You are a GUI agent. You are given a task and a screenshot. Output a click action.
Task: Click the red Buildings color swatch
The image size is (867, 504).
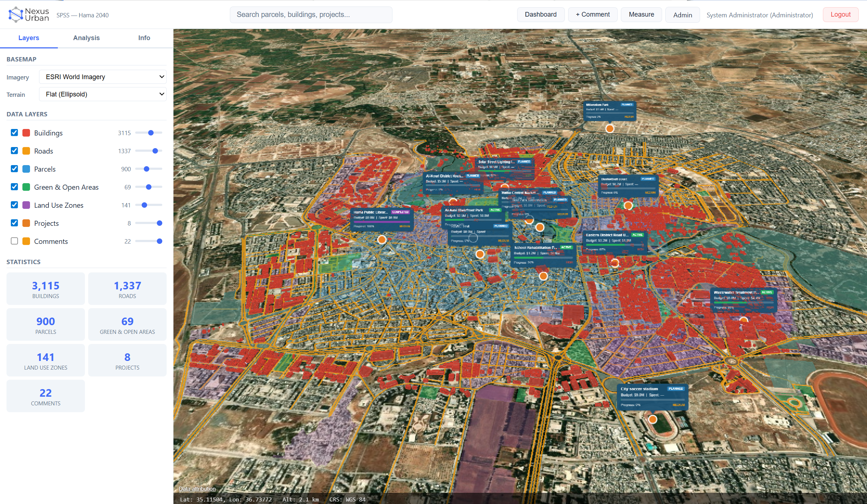tap(26, 133)
